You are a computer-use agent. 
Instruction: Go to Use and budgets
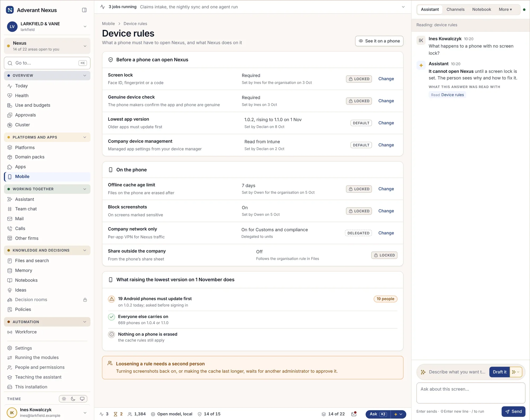[x=33, y=105]
